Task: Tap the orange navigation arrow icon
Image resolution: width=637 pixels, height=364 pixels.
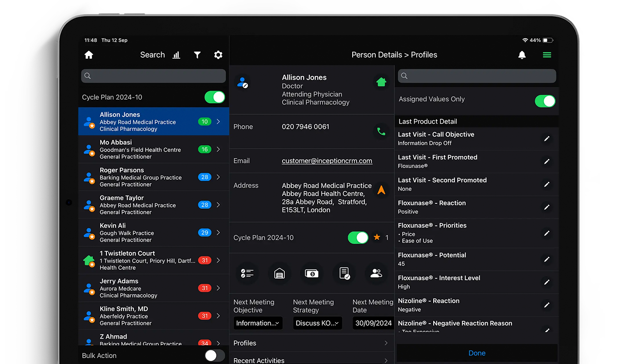Action: pyautogui.click(x=381, y=190)
